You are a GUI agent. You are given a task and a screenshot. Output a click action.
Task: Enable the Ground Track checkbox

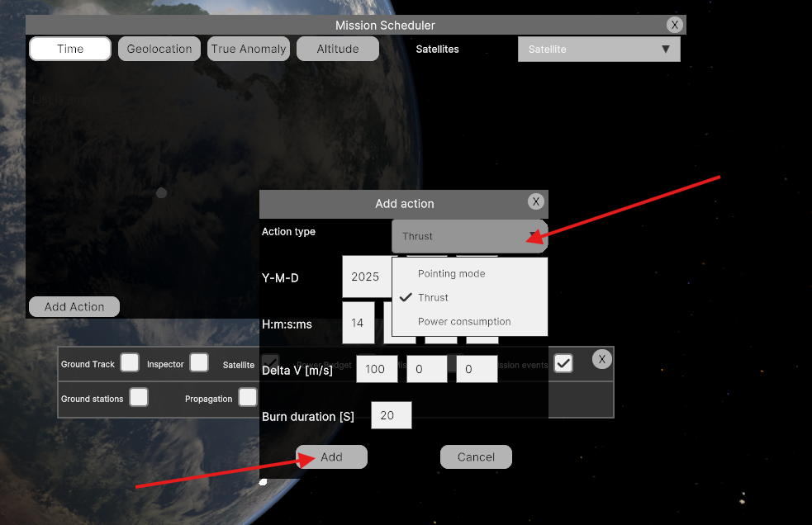[130, 363]
